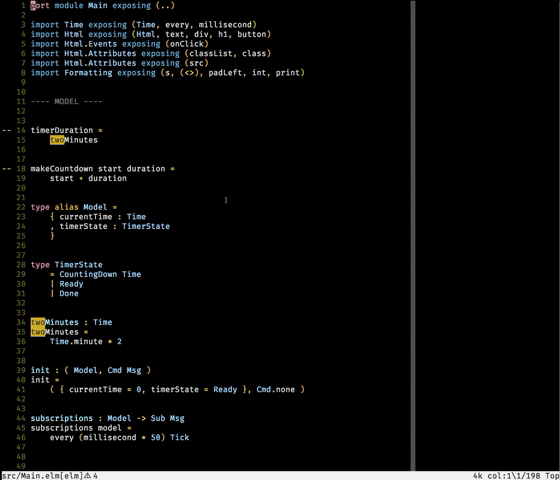Place cursor on 'CountingDown Time' constructor
This screenshot has width=560, height=480.
pos(100,274)
